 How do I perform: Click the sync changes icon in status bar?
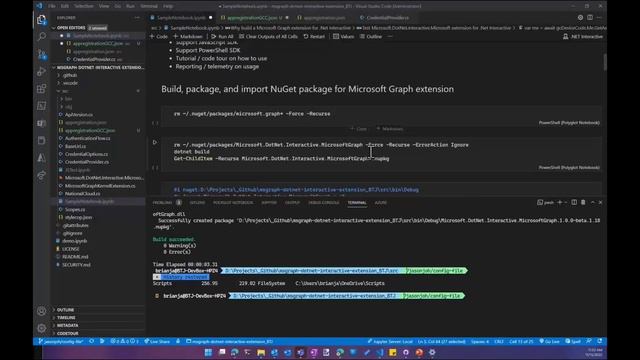pyautogui.click(x=91, y=341)
